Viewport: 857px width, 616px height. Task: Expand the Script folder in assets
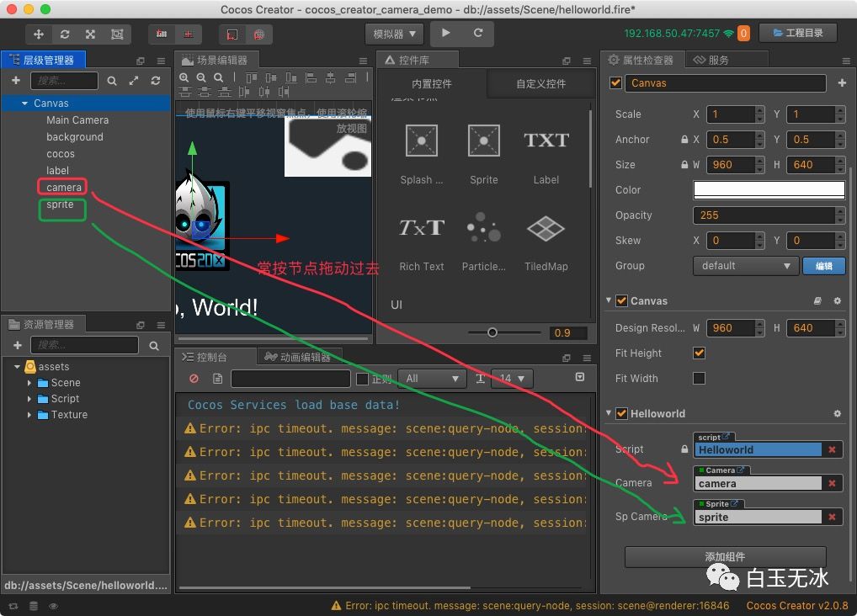pyautogui.click(x=29, y=398)
